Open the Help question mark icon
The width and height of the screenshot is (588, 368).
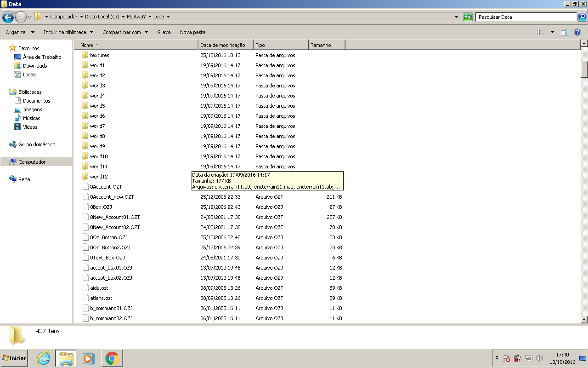577,32
